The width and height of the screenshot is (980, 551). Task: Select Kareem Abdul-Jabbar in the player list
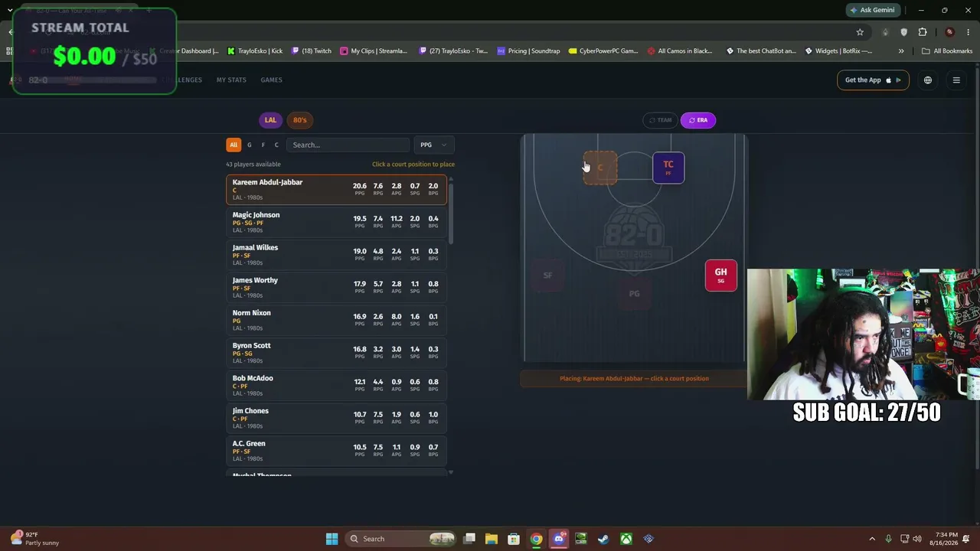pos(336,189)
